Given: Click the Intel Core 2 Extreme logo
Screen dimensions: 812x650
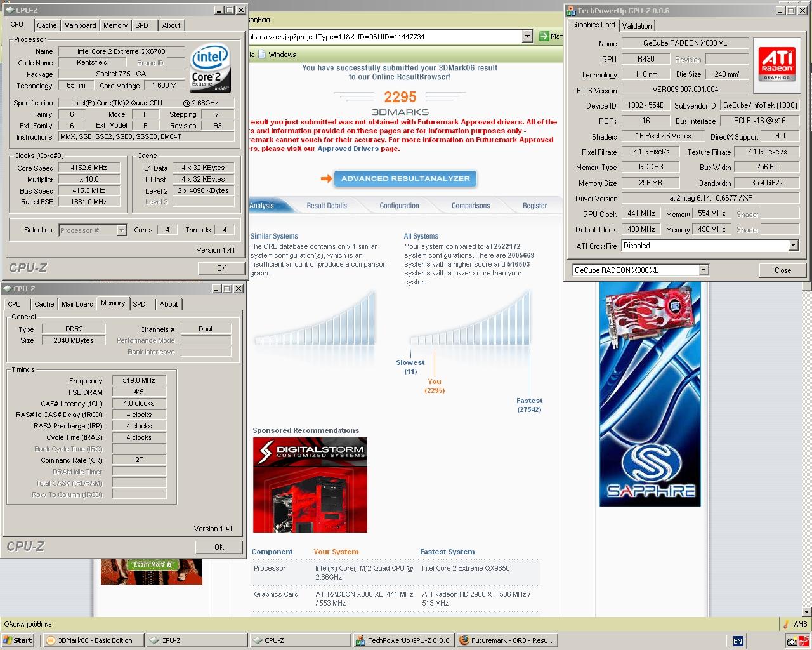Looking at the screenshot, I should point(210,68).
